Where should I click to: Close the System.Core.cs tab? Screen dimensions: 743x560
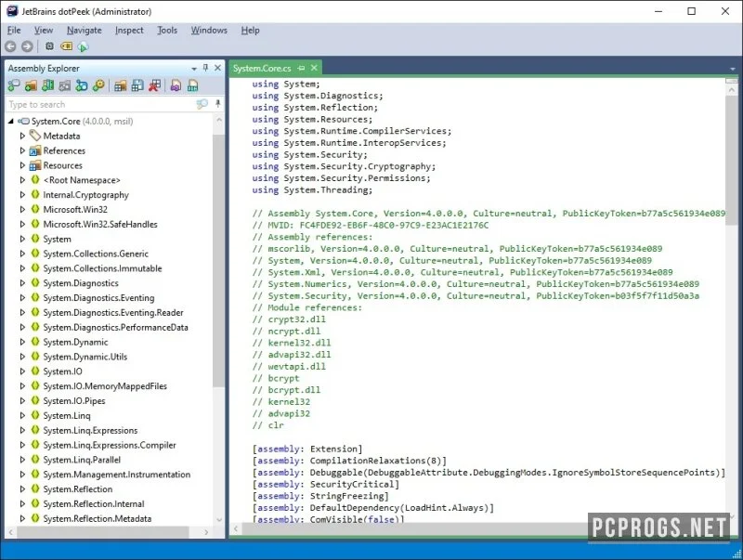pyautogui.click(x=314, y=68)
